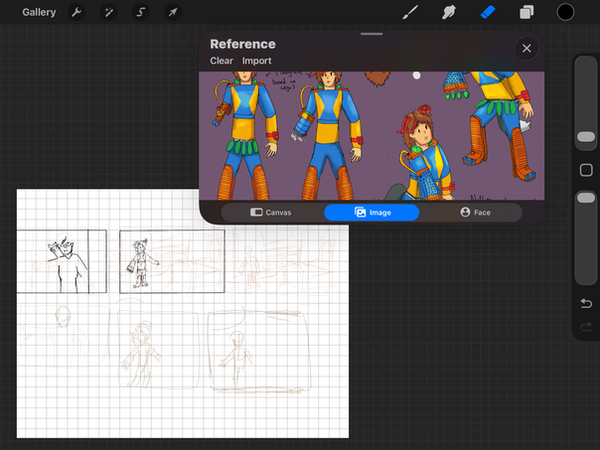Screen dimensions: 600x450
Task: Click the brush size slider handle
Action: (x=586, y=137)
